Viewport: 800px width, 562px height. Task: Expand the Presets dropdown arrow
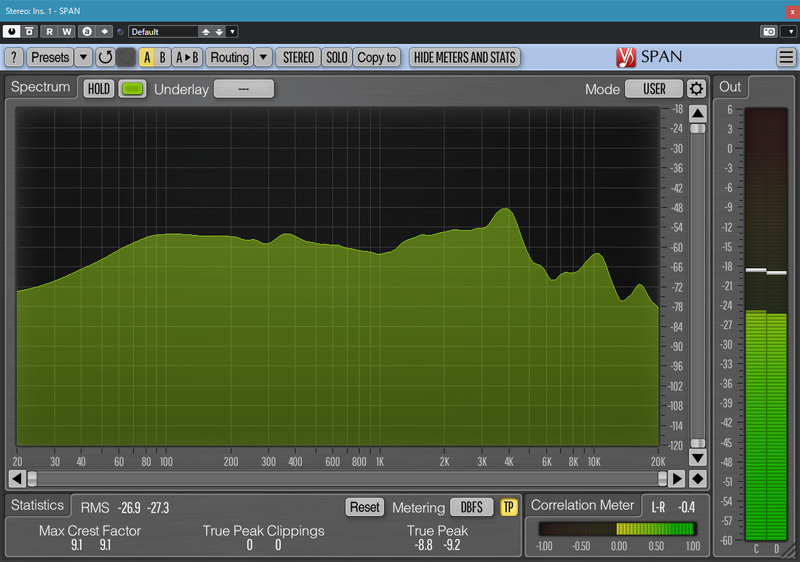pos(83,57)
